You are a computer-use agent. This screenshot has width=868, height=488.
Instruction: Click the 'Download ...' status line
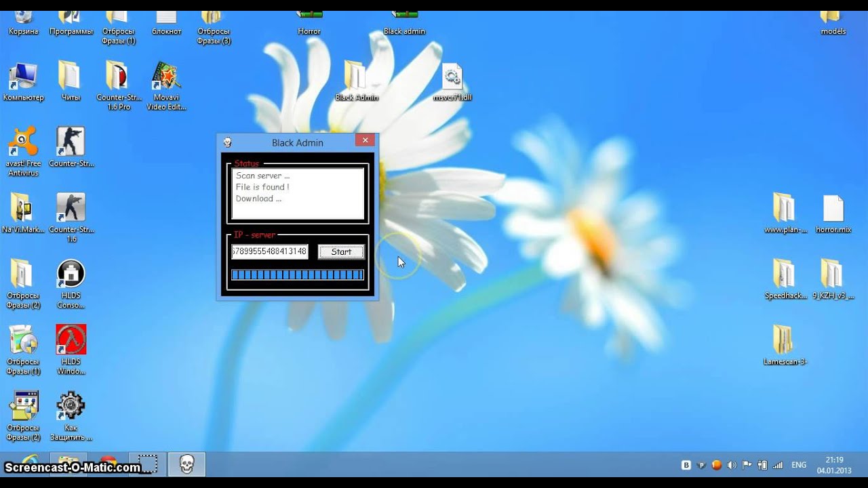tap(258, 199)
